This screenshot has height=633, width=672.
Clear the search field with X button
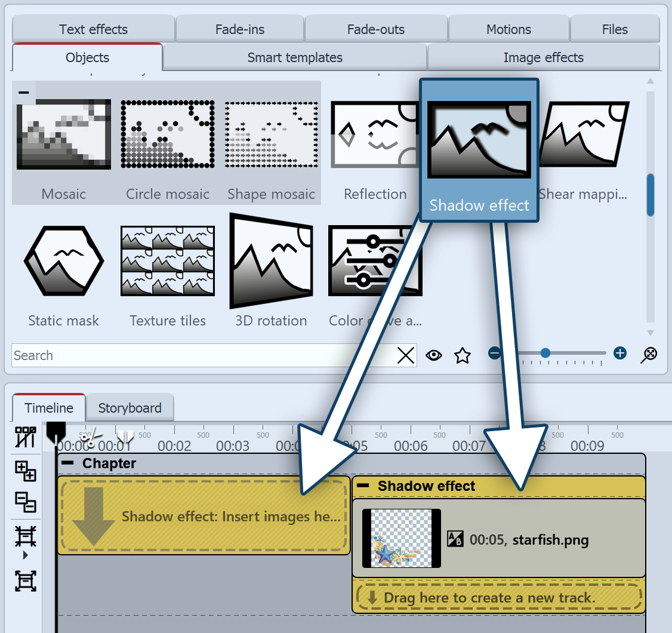406,356
